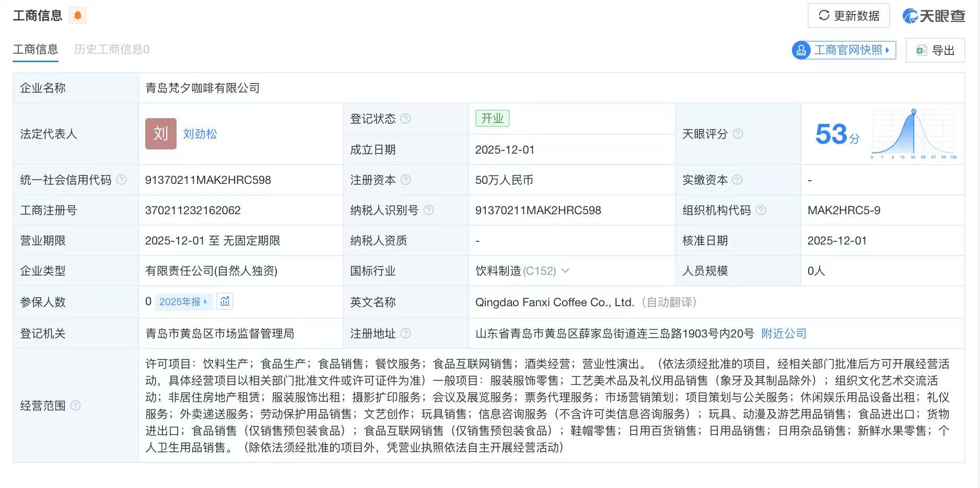
Task: Click the 刘 avatar of the legal representative
Action: 161,134
